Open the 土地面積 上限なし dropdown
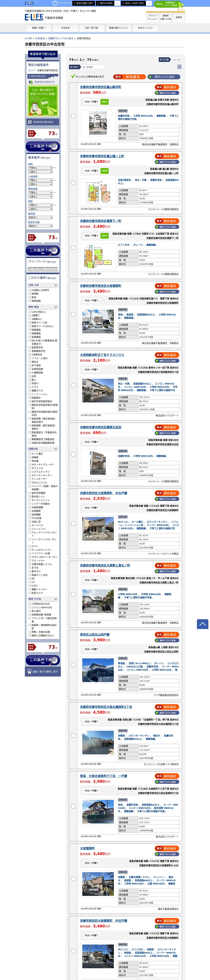The image size is (210, 980). 40,184
